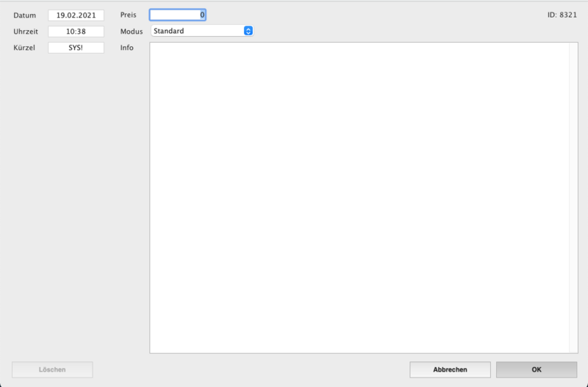Click the Uhrzeit label
Image resolution: width=588 pixels, height=387 pixels.
pos(26,32)
